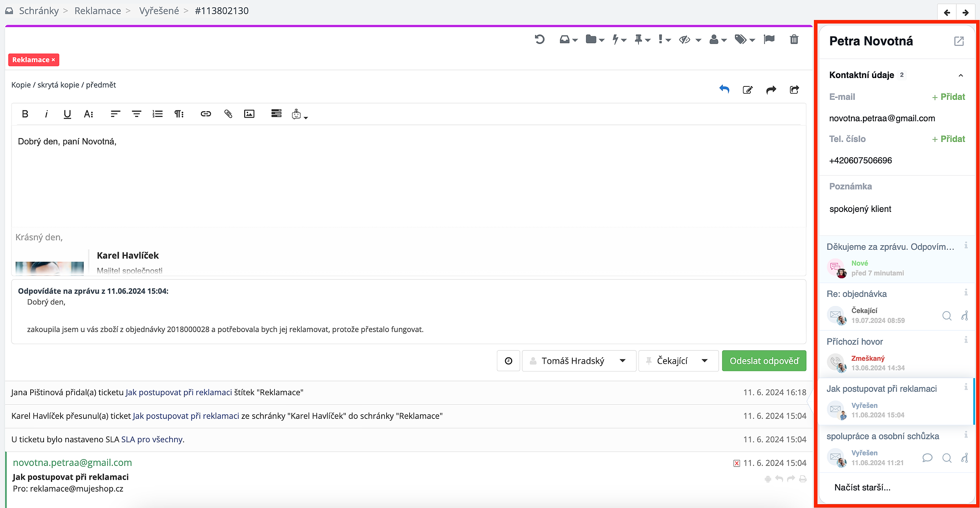980x508 pixels.
Task: Click the Kopie / skrytá kopie / předmět field
Action: [x=64, y=85]
